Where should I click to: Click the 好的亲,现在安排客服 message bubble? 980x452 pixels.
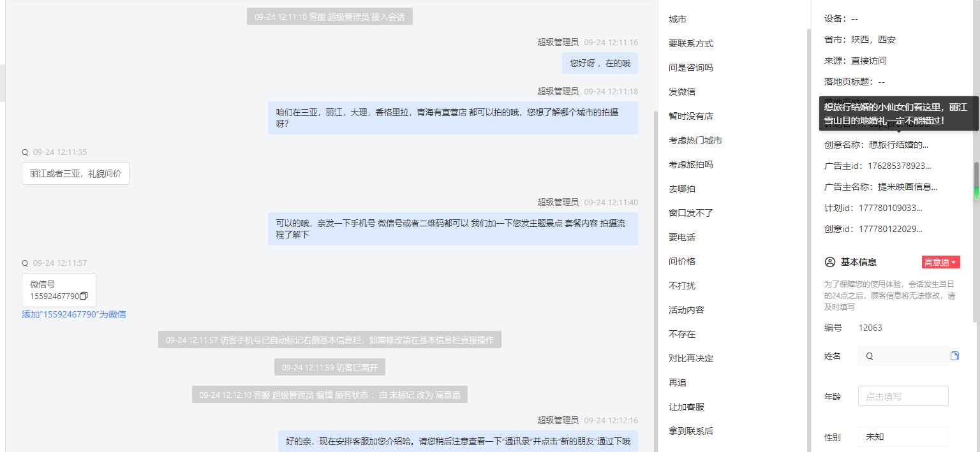pos(458,441)
